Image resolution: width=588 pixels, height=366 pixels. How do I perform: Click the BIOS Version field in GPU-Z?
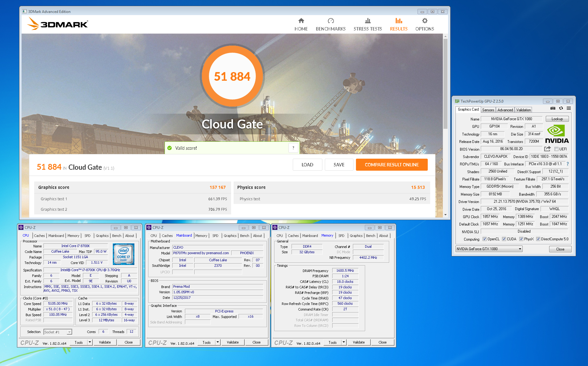click(x=511, y=149)
